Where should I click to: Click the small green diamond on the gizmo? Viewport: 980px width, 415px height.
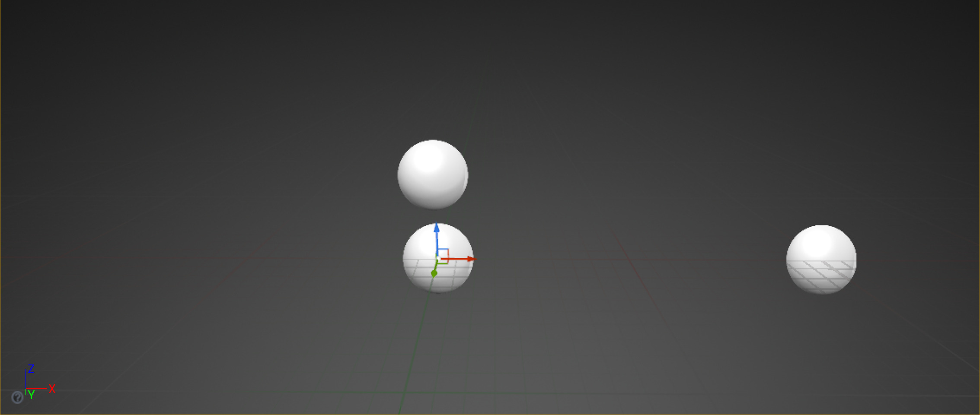click(434, 273)
